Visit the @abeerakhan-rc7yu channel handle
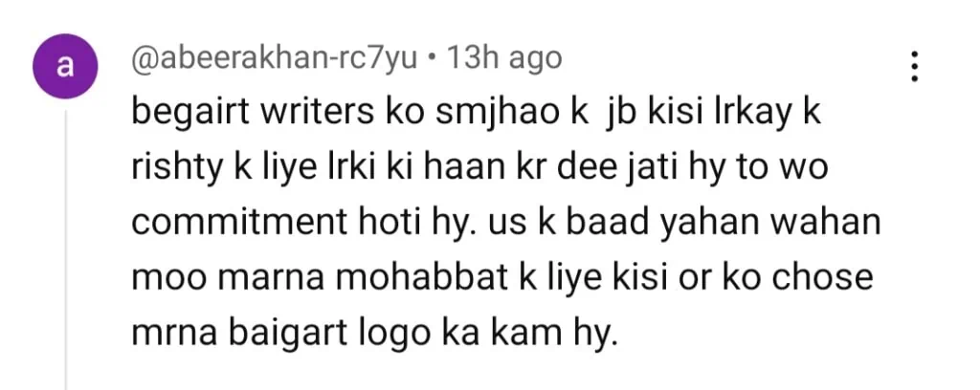 pyautogui.click(x=274, y=60)
